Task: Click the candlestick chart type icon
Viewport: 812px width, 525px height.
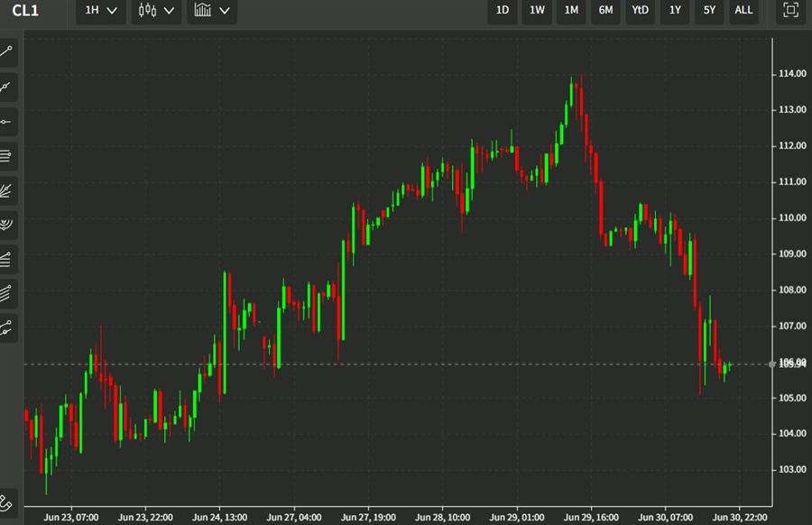Action: coord(148,10)
